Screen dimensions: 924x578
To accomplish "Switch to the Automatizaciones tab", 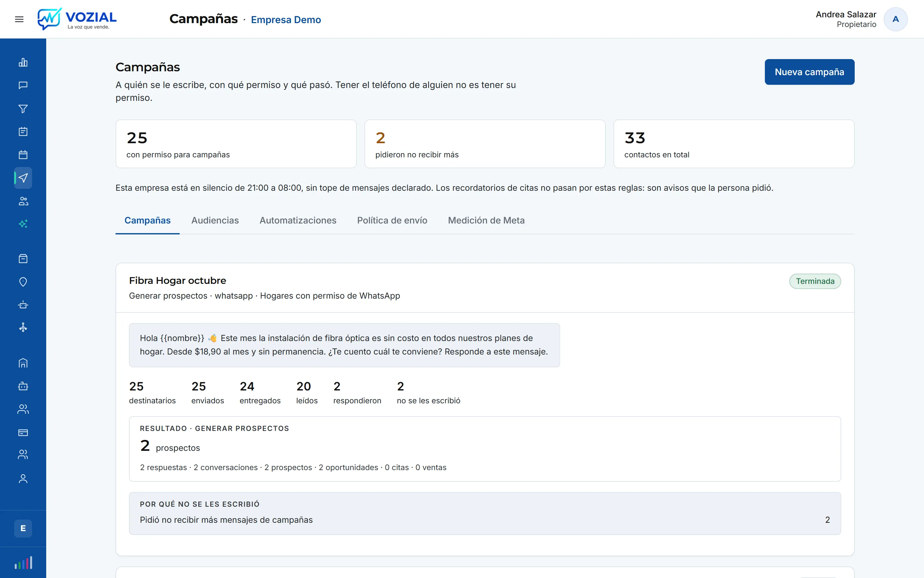I will coord(298,221).
